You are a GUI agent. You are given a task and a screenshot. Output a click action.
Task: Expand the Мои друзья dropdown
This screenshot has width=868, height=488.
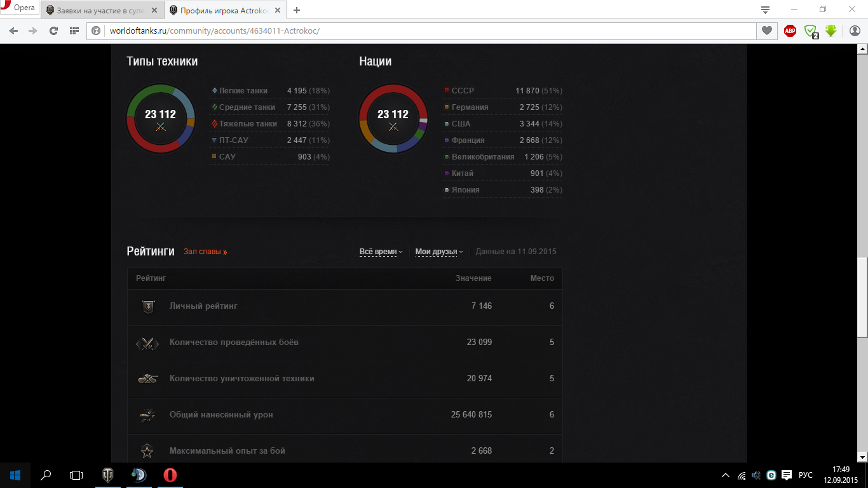click(x=439, y=252)
